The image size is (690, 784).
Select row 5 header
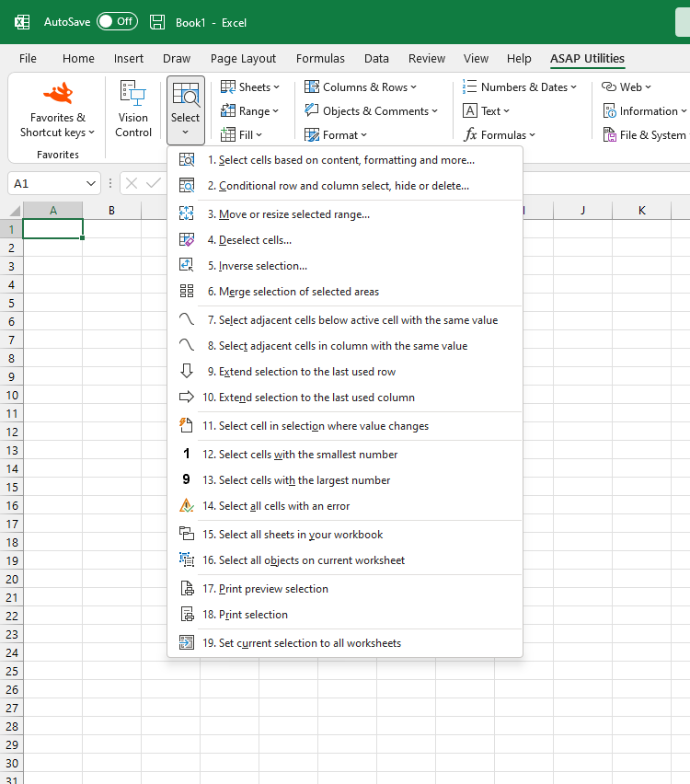tap(11, 303)
